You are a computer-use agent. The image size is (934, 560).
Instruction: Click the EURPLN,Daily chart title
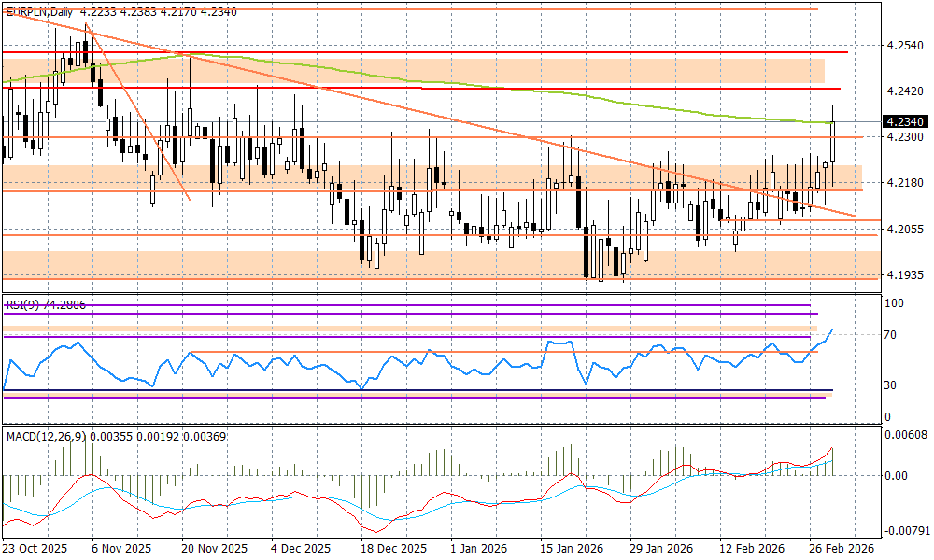[x=39, y=12]
